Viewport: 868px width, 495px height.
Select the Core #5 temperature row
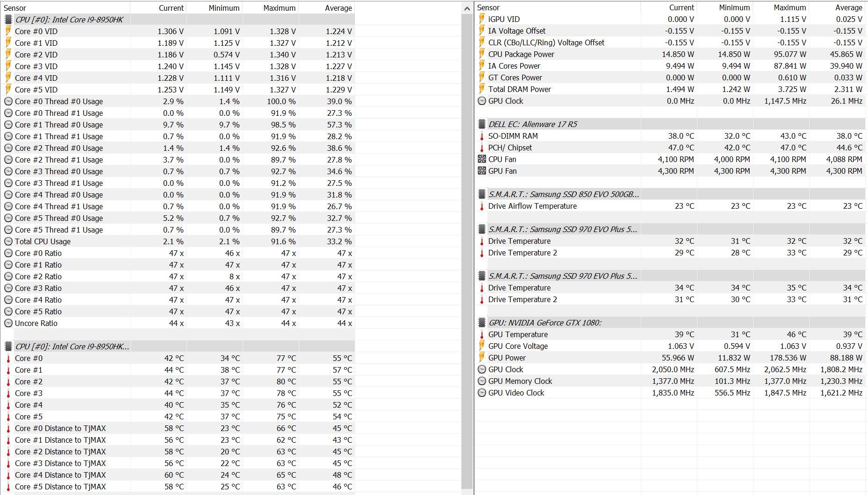pyautogui.click(x=178, y=417)
